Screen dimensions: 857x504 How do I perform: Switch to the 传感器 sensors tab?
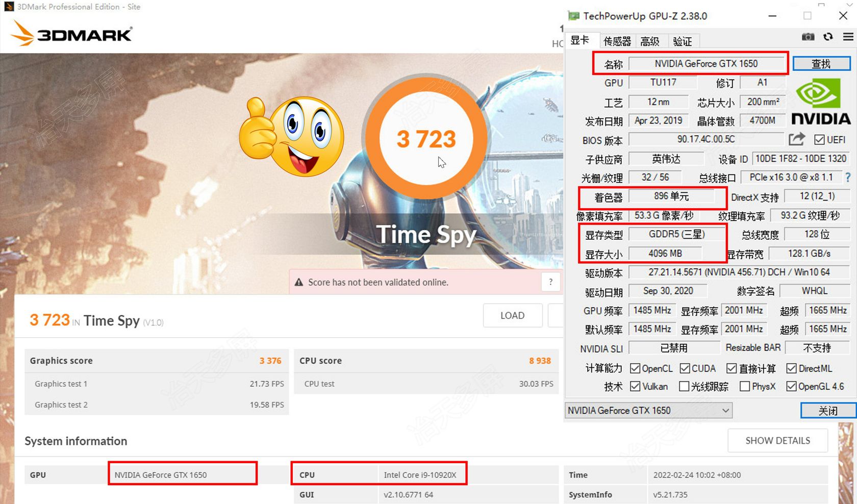[x=617, y=41]
